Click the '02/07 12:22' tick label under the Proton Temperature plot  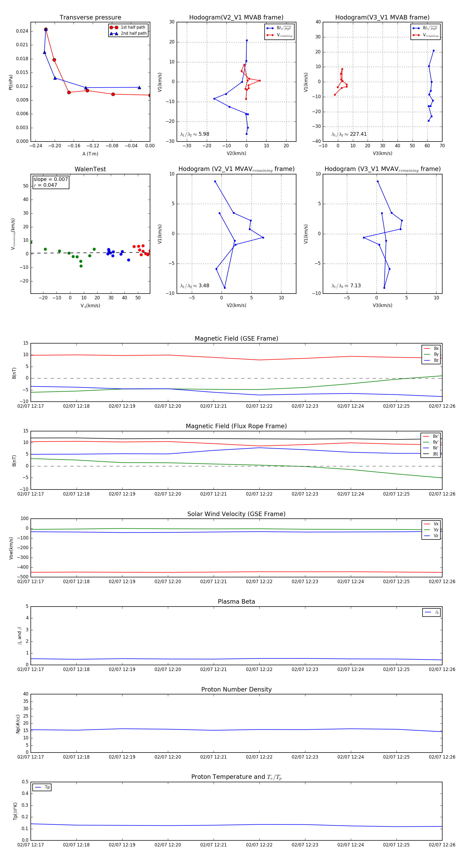[259, 845]
